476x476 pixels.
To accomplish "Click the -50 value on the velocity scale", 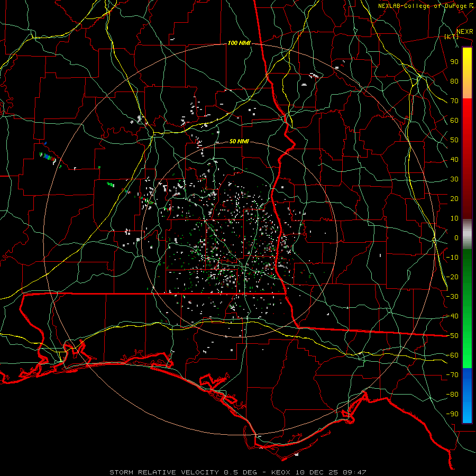I will (452, 336).
